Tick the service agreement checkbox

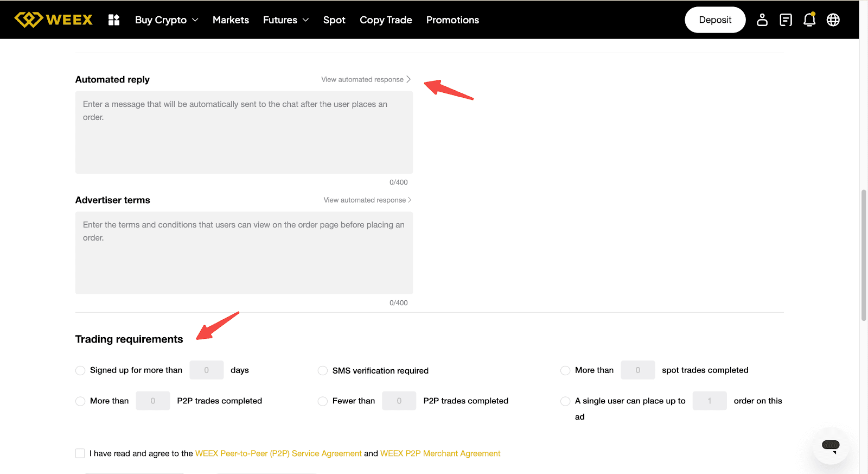coord(80,453)
